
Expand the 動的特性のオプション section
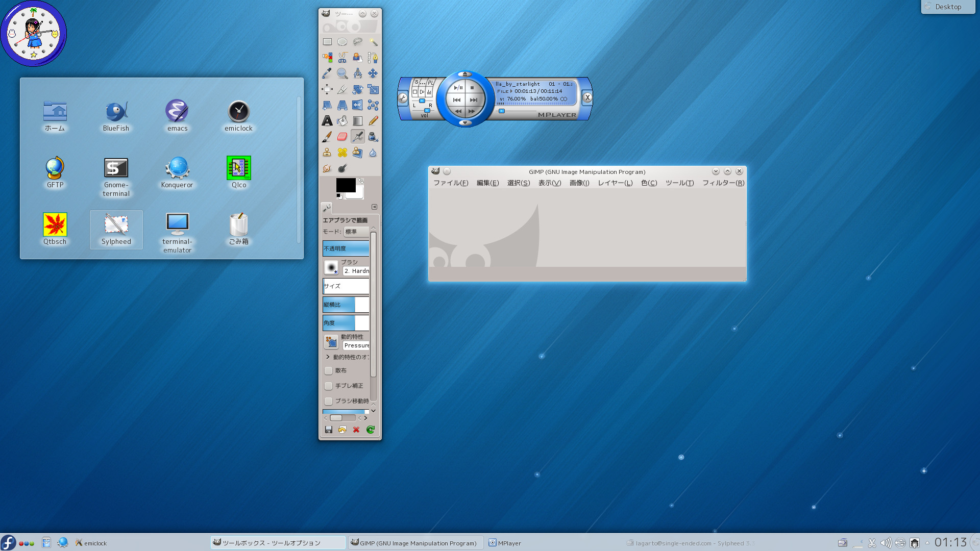(x=328, y=357)
